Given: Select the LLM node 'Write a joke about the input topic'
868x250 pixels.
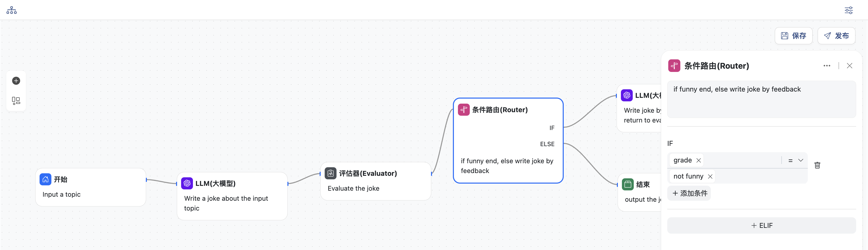Looking at the screenshot, I should 232,196.
